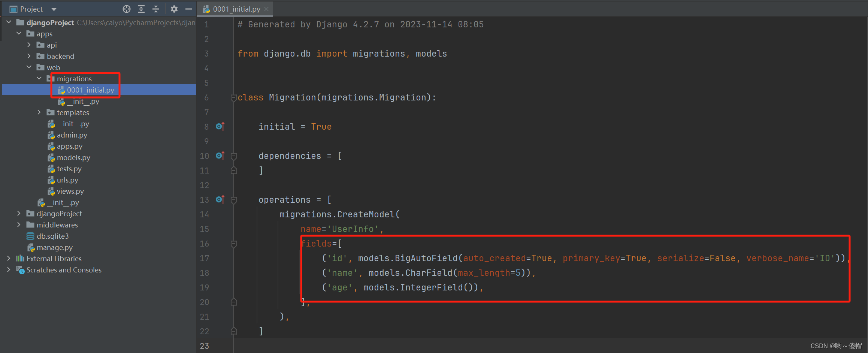Click the locate/select opened file target icon
Screen dimensions: 868x353
[x=127, y=9]
